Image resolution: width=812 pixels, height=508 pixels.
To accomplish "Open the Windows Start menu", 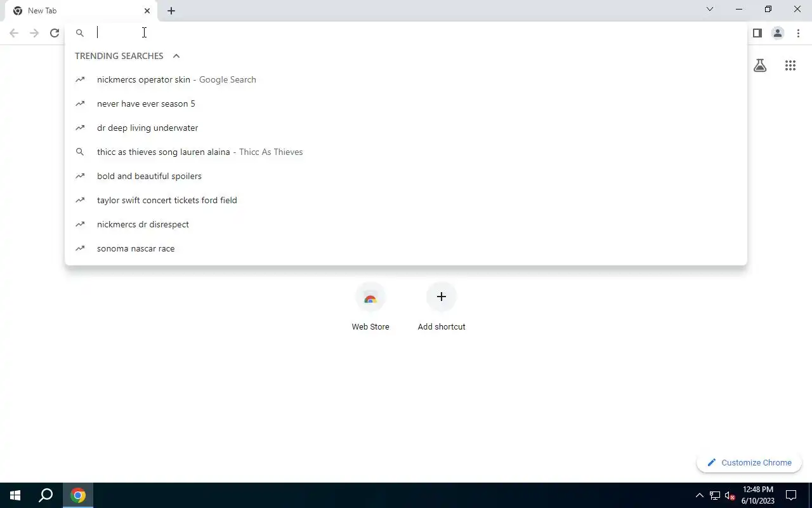I will pos(15,495).
